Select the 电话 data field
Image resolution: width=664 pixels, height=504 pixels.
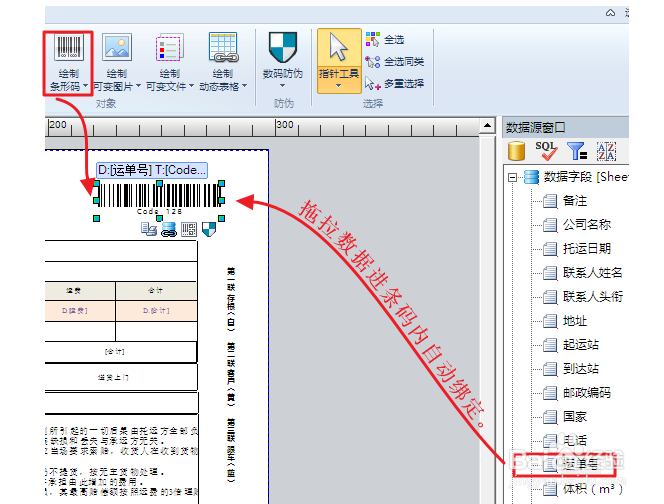575,441
